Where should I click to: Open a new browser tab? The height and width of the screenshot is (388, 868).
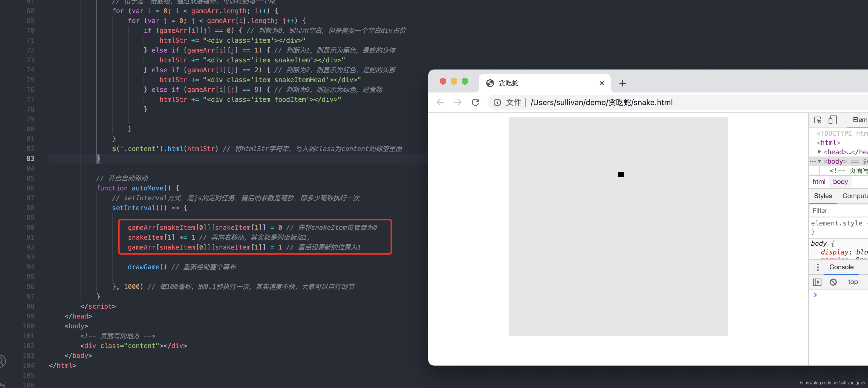tap(622, 83)
